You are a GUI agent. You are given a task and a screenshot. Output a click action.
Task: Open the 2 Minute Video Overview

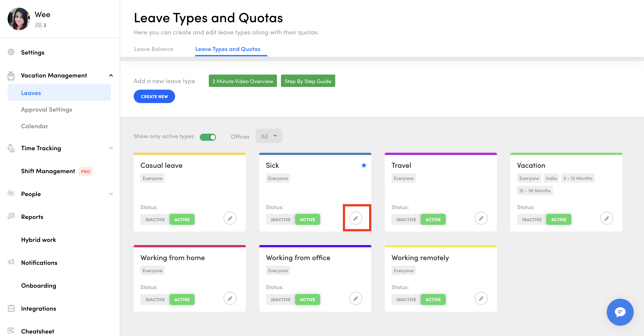pos(242,81)
